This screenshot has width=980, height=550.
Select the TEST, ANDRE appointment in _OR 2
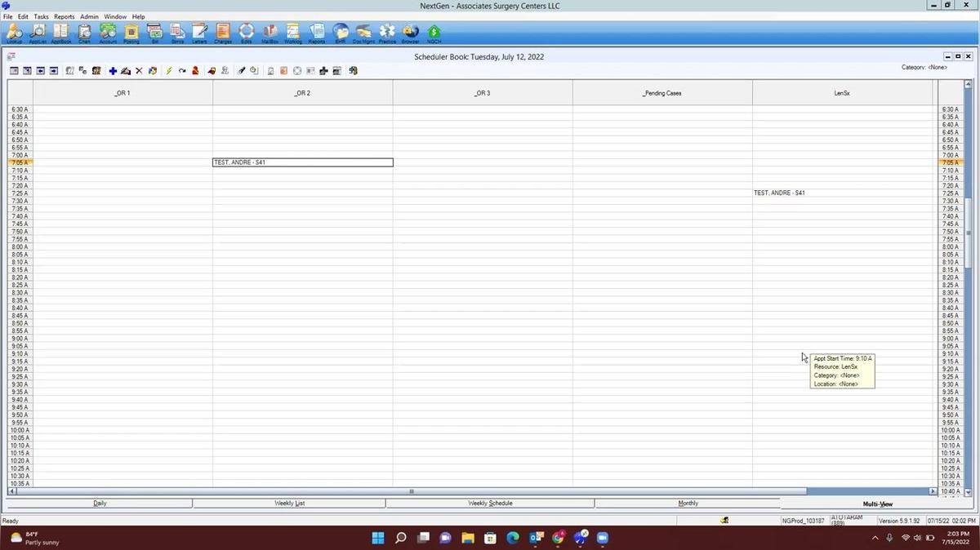[x=302, y=162]
